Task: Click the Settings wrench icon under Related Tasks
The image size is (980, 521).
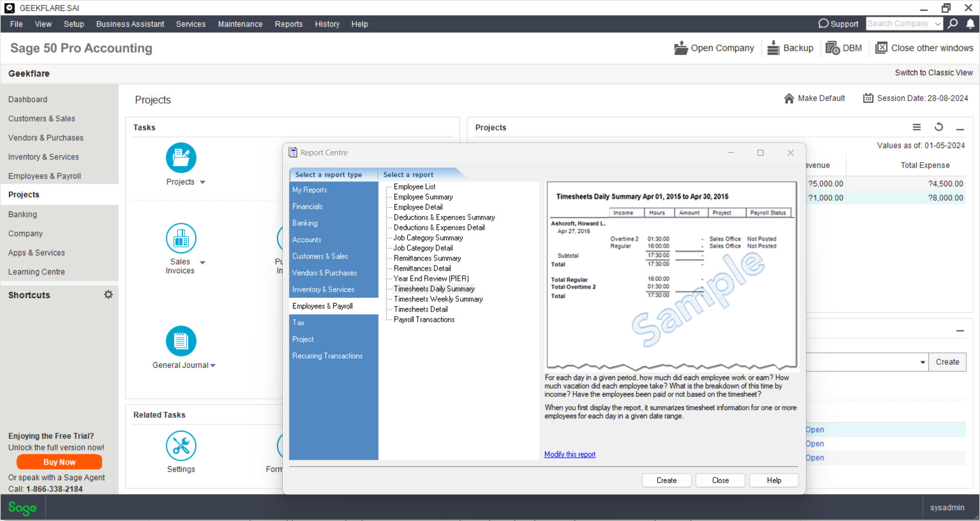Action: coord(181,445)
